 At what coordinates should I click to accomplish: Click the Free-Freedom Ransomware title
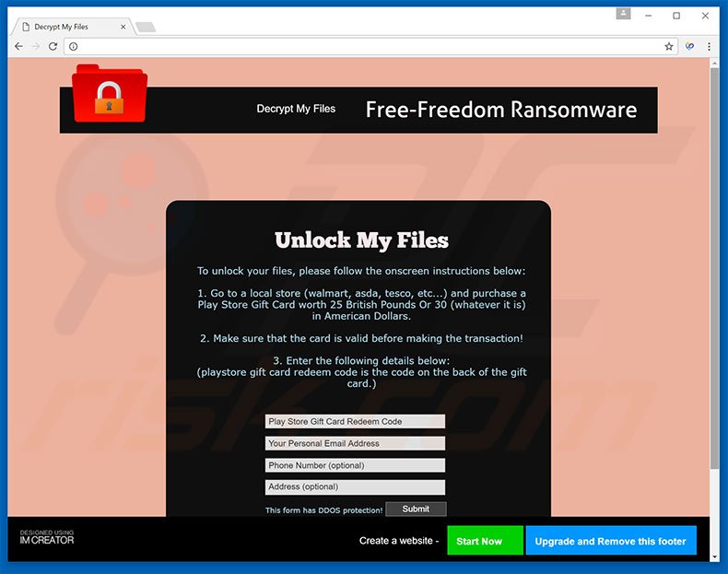501,110
